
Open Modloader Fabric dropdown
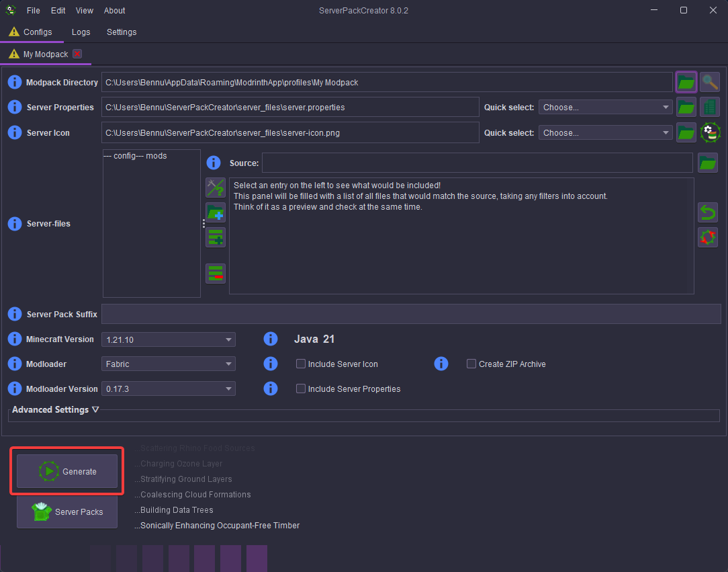pyautogui.click(x=168, y=364)
